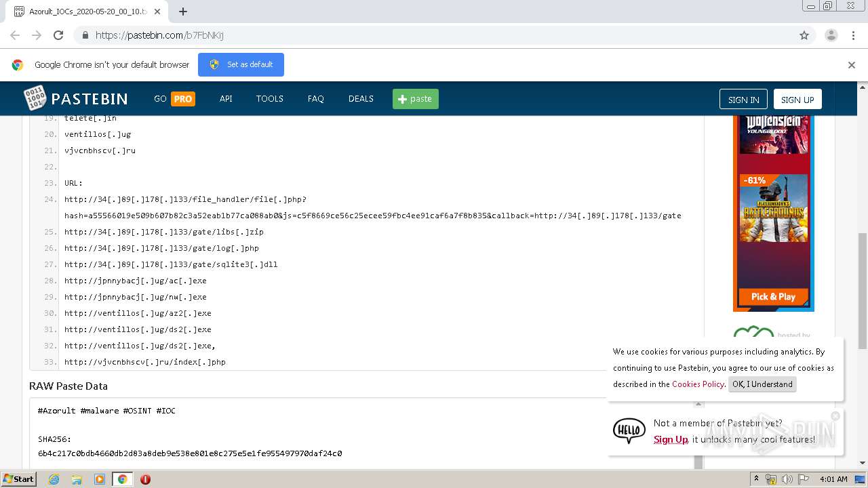Viewport: 868px width, 488px height.
Task: Select the Chrome taskbar icon
Action: [x=122, y=479]
